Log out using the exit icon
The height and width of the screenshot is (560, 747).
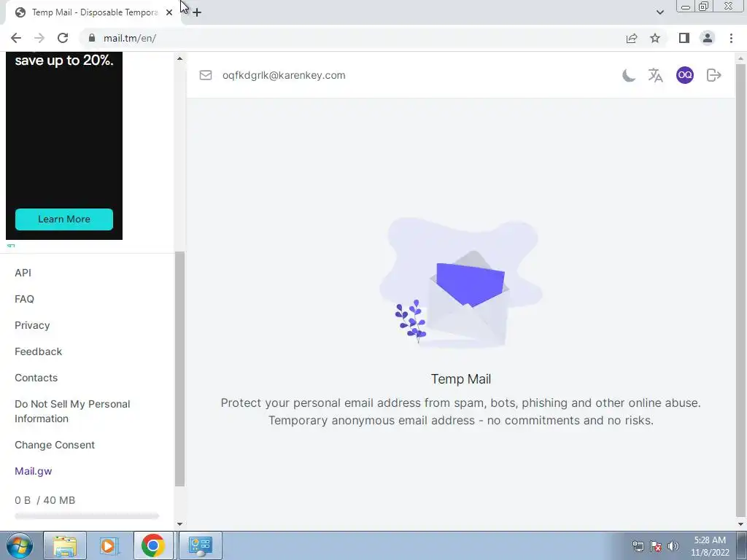[x=713, y=75]
